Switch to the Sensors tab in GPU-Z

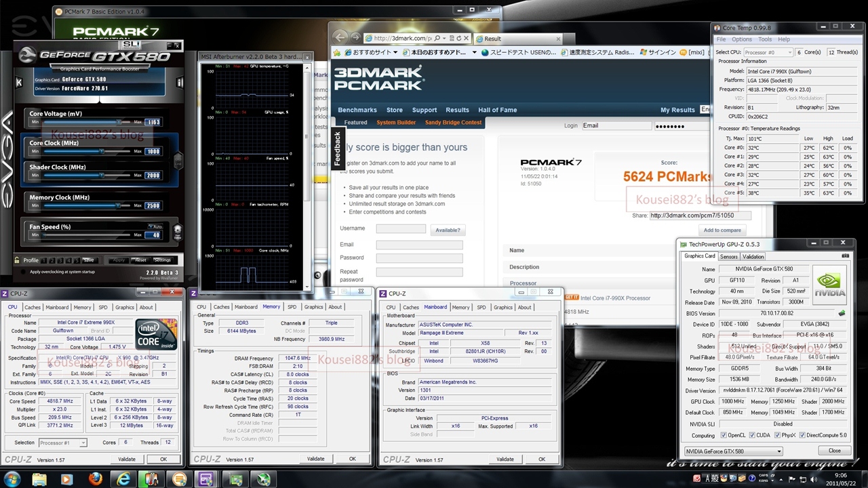tap(729, 256)
